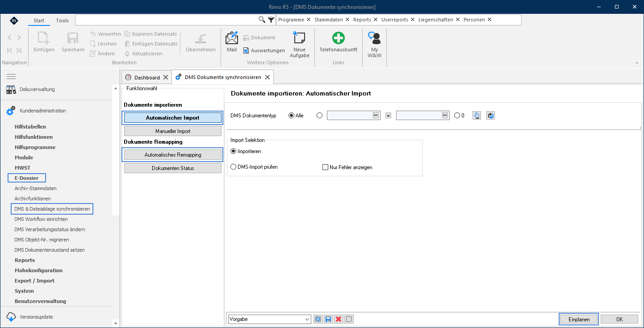
Task: Click Ändern in the ribbon
Action: coord(103,54)
